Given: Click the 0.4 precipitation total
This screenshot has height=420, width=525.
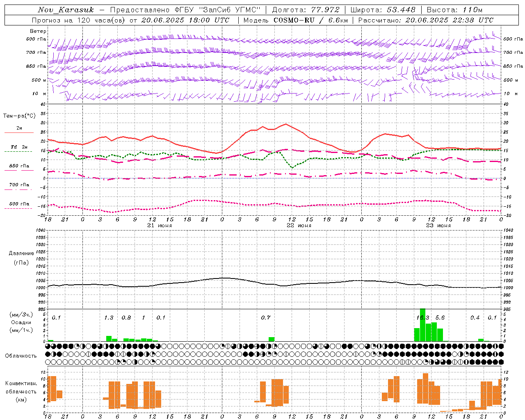Looking at the screenshot, I should point(475,318).
